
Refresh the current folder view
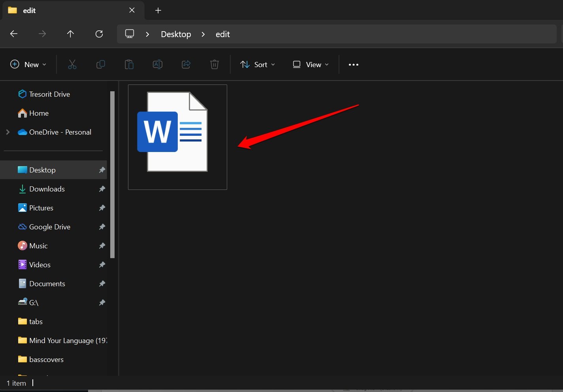click(x=99, y=34)
